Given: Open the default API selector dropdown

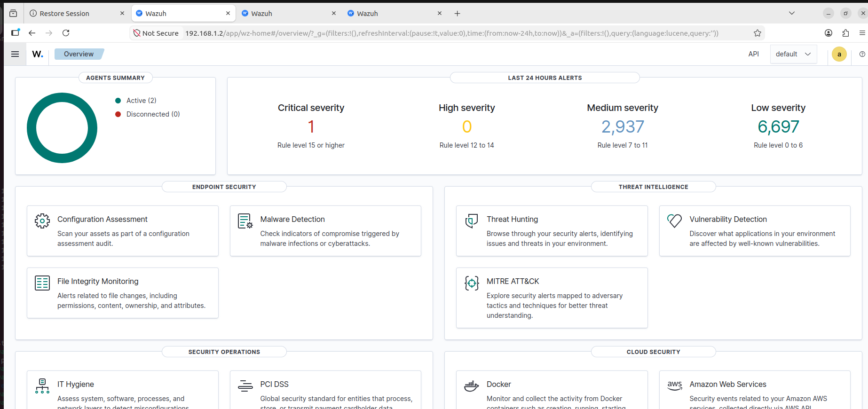Looking at the screenshot, I should (793, 54).
